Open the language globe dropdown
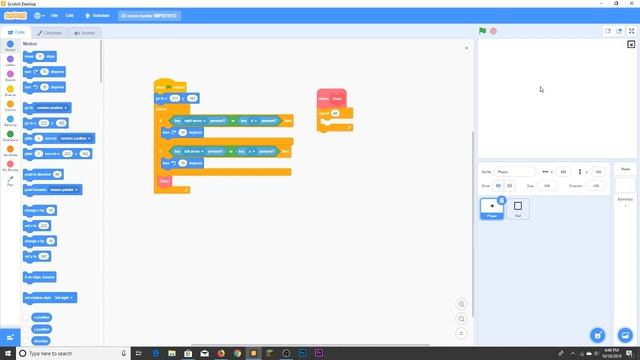The height and width of the screenshot is (360, 640). [39, 16]
